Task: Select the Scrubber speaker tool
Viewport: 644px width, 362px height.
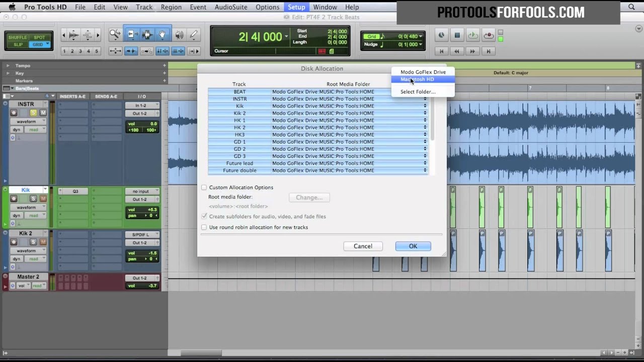Action: pos(179,35)
